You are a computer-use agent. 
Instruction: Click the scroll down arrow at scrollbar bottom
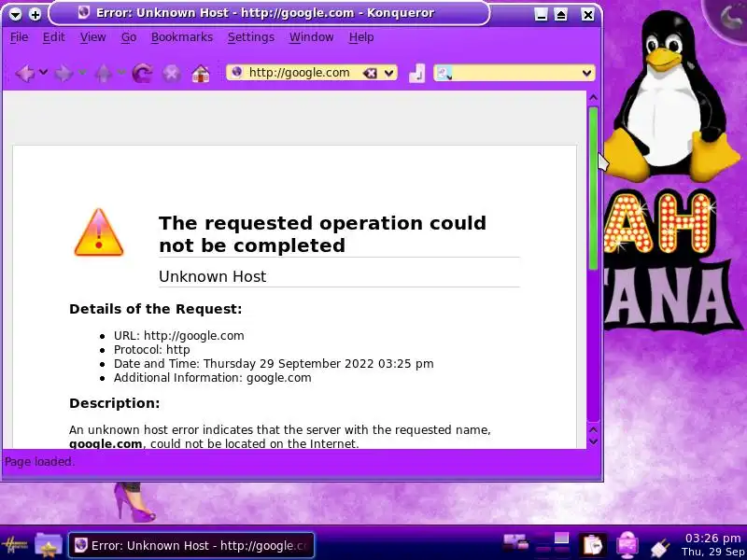point(593,441)
